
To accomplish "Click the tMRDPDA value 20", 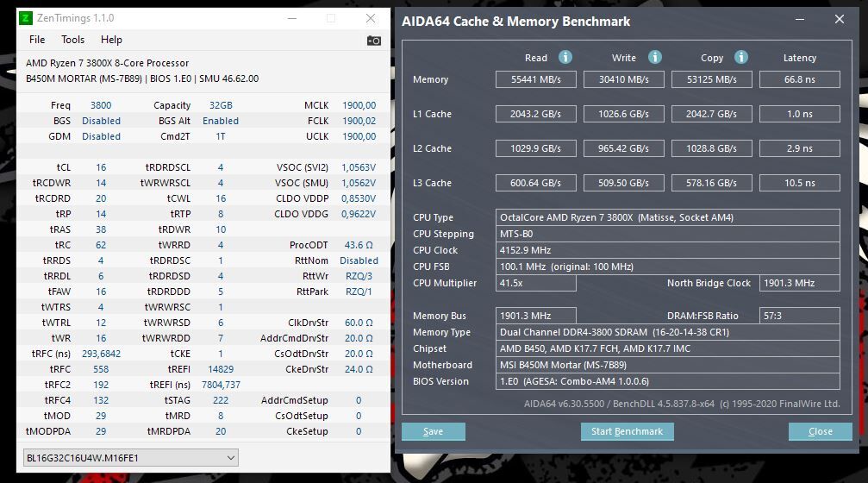I will click(221, 431).
